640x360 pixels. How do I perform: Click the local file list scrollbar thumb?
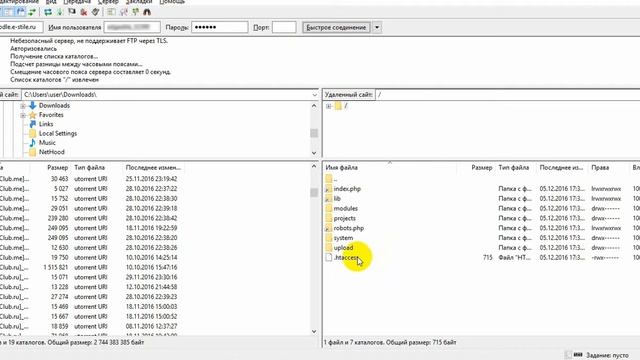314,192
